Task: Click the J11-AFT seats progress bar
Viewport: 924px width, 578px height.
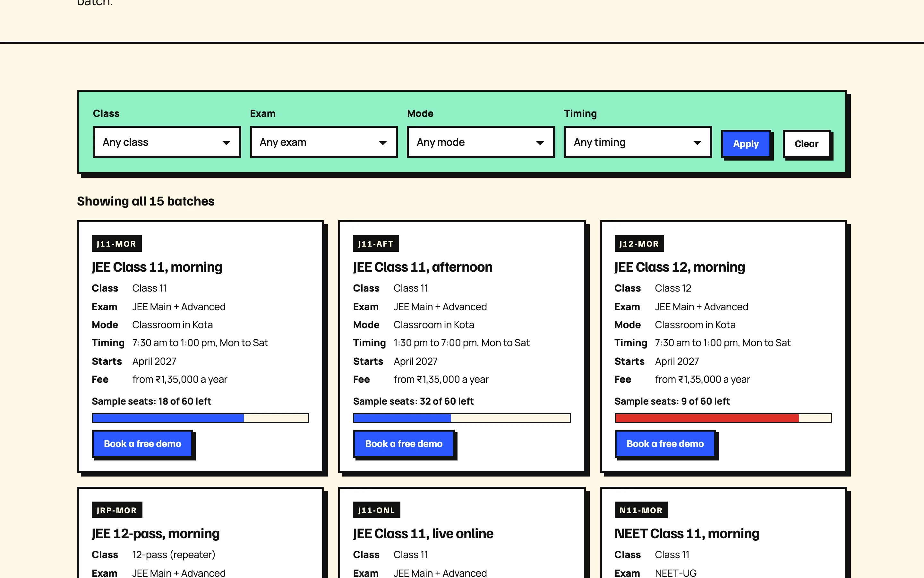Action: 462,418
